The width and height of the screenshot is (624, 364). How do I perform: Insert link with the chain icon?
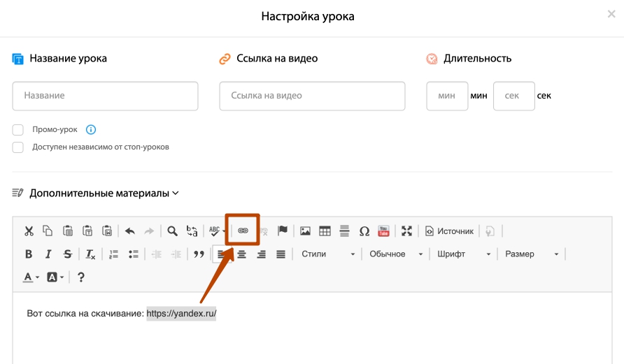click(243, 231)
